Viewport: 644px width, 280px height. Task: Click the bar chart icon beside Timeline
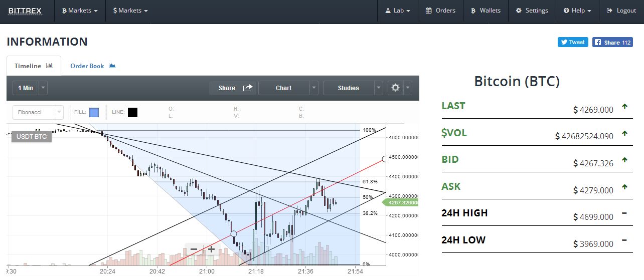tap(50, 66)
